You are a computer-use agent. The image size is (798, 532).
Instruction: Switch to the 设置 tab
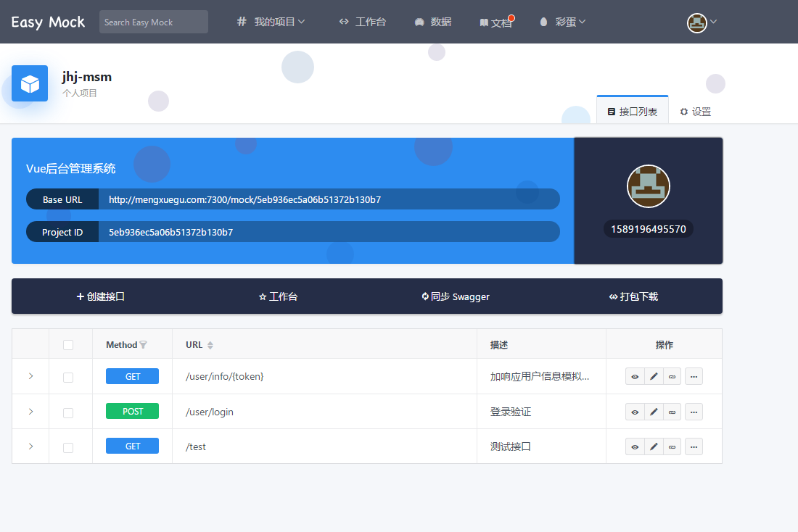(696, 112)
